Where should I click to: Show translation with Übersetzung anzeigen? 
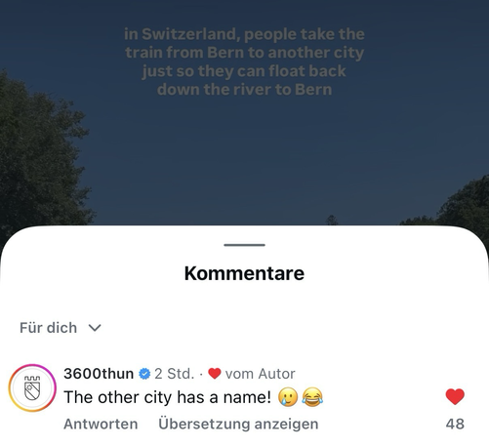coord(238,424)
